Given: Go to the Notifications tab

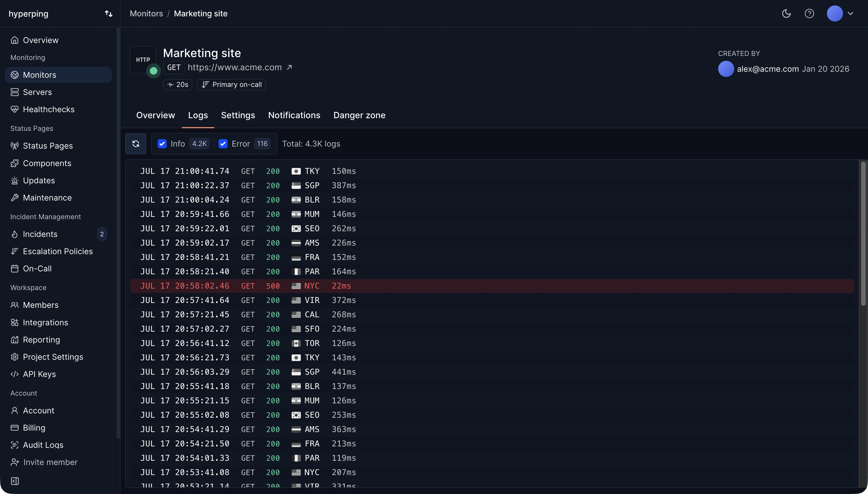Looking at the screenshot, I should [x=294, y=115].
